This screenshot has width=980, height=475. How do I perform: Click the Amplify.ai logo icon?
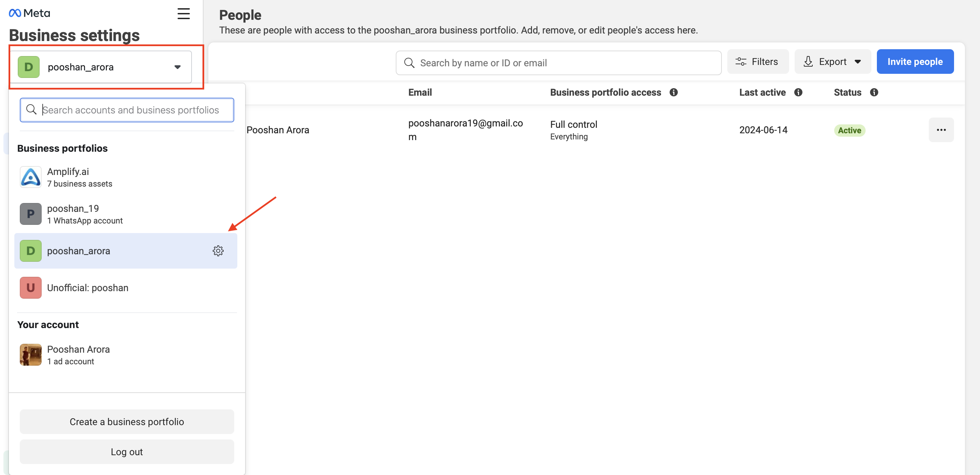pyautogui.click(x=30, y=177)
